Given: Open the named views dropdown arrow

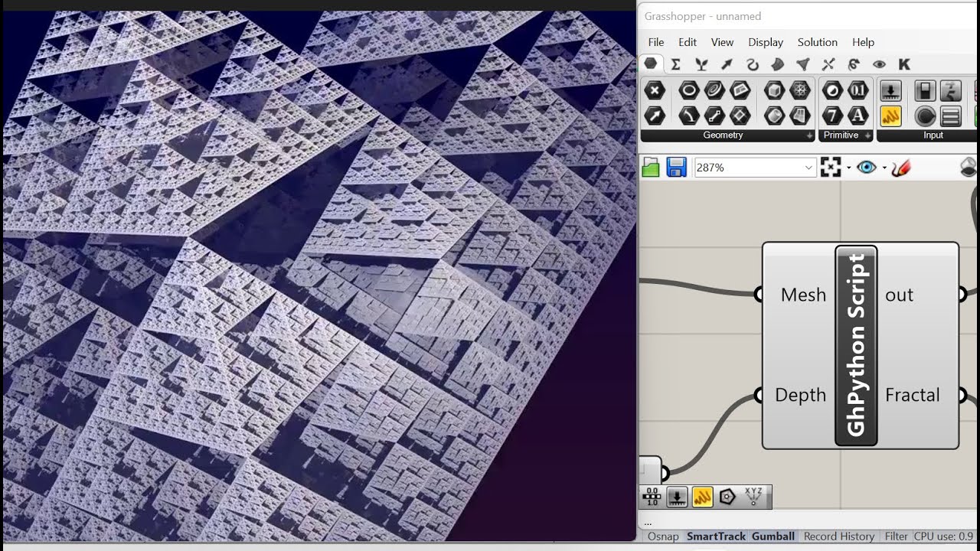Looking at the screenshot, I should click(884, 168).
